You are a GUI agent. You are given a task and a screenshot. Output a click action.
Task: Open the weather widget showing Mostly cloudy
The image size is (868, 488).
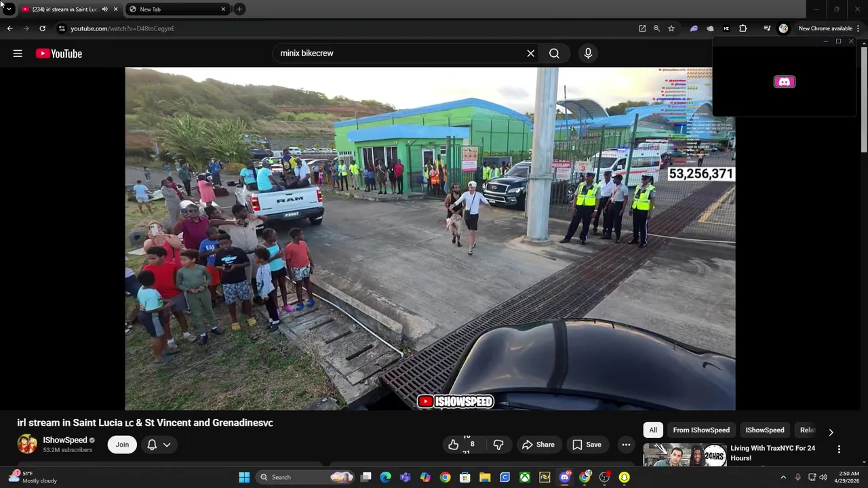33,477
